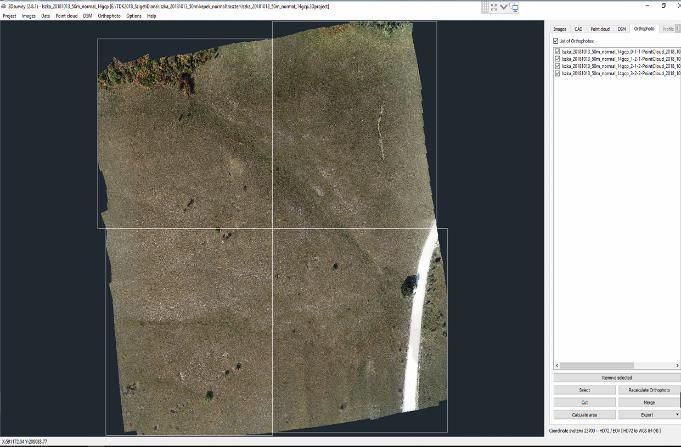Toggle the List of Orthophotos checkbox
681x447 pixels.
coord(555,41)
